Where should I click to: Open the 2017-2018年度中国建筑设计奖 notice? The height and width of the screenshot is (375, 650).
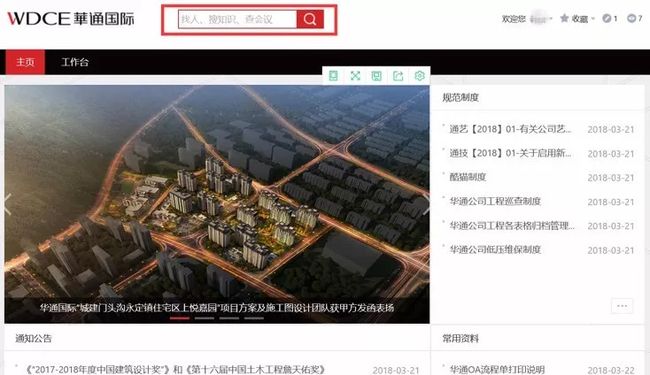pyautogui.click(x=175, y=370)
